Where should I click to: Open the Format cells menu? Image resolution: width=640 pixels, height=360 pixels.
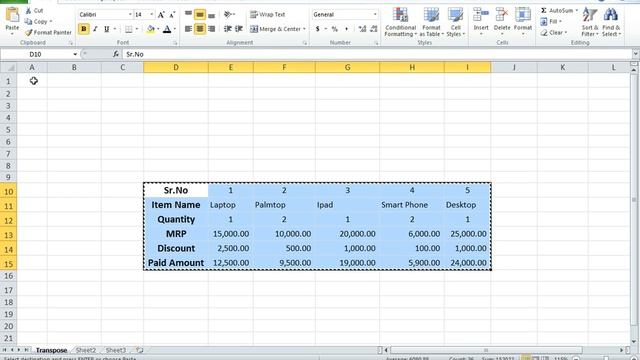pyautogui.click(x=523, y=21)
